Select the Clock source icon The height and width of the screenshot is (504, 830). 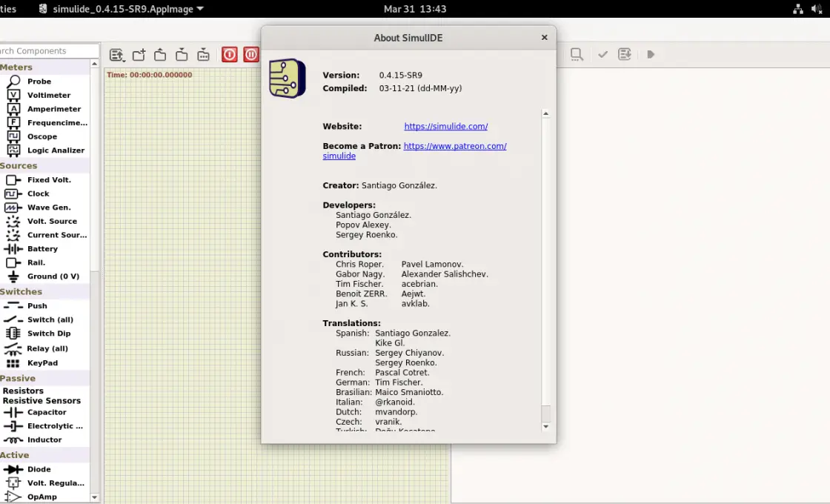13,193
